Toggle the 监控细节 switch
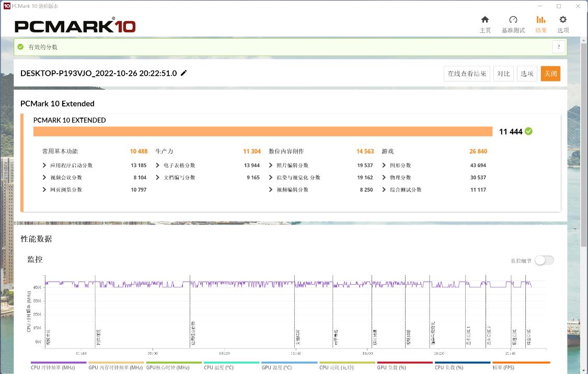This screenshot has height=374, width=588. 544,260
